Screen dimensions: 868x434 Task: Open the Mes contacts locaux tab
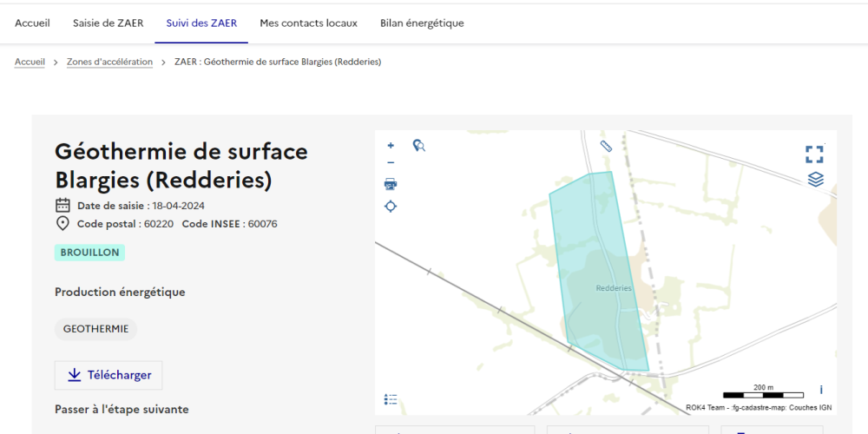308,23
